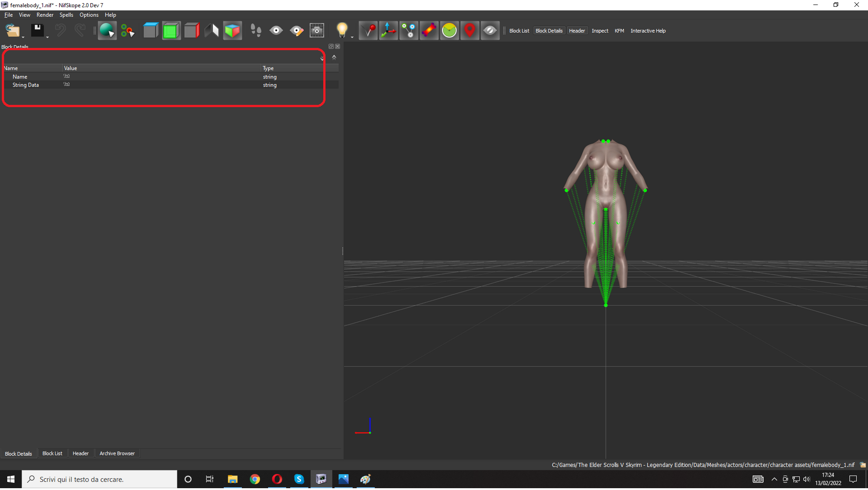868x490 pixels.
Task: Click the Windows taskbar search box
Action: point(99,479)
